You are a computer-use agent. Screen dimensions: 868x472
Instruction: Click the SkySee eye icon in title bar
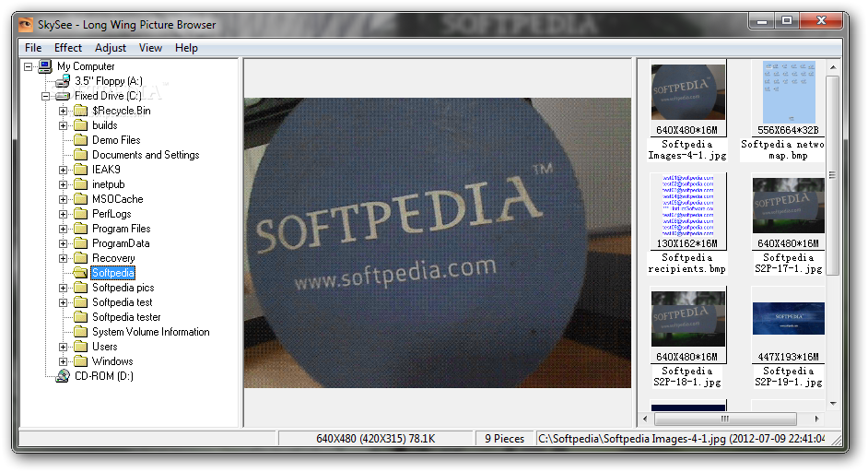(x=26, y=25)
